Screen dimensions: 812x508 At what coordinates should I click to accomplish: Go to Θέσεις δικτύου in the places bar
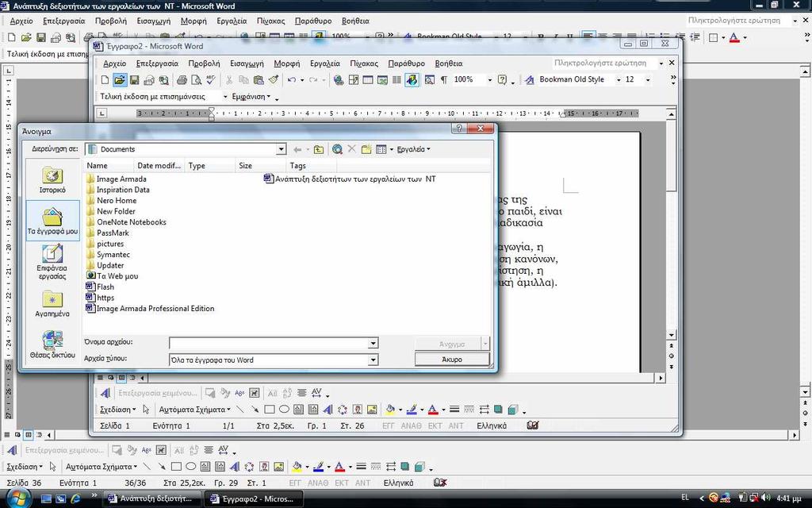click(x=52, y=345)
